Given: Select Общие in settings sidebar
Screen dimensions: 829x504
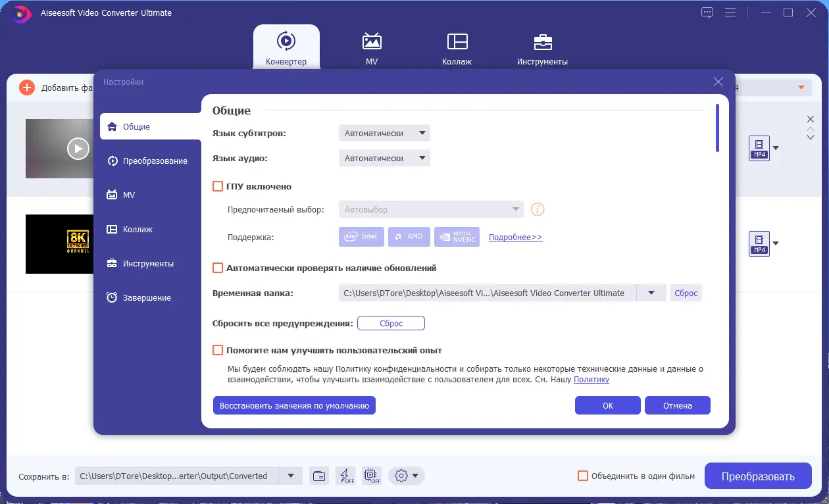Looking at the screenshot, I should [x=151, y=126].
